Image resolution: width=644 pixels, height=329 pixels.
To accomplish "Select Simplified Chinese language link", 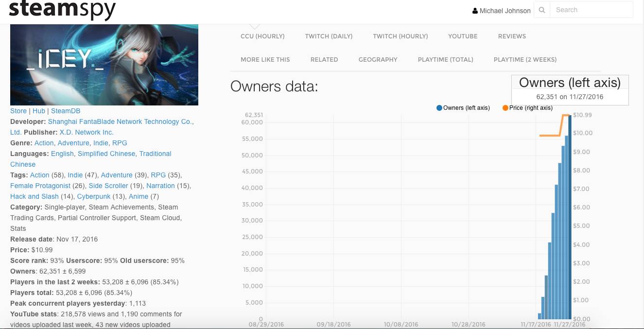I will [x=106, y=154].
